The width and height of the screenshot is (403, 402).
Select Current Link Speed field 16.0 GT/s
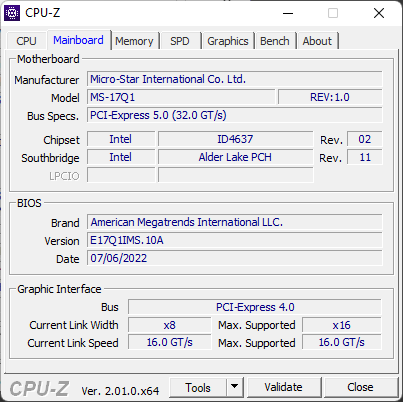(170, 342)
